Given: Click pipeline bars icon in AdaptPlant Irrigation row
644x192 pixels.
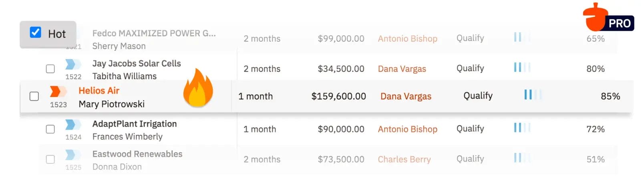Looking at the screenshot, I should [x=522, y=128].
